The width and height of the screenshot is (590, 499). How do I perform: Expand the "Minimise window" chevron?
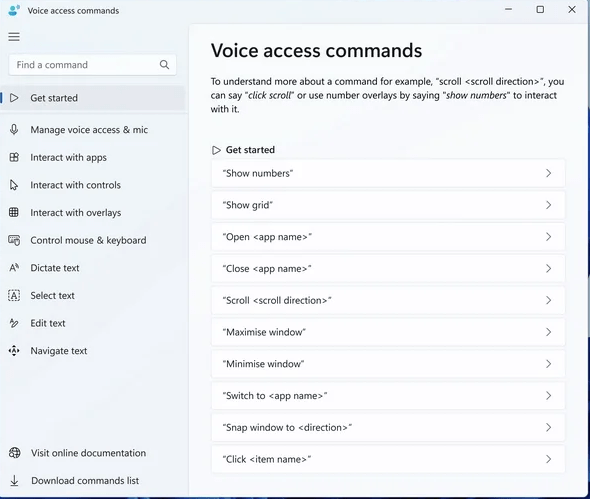tap(548, 364)
